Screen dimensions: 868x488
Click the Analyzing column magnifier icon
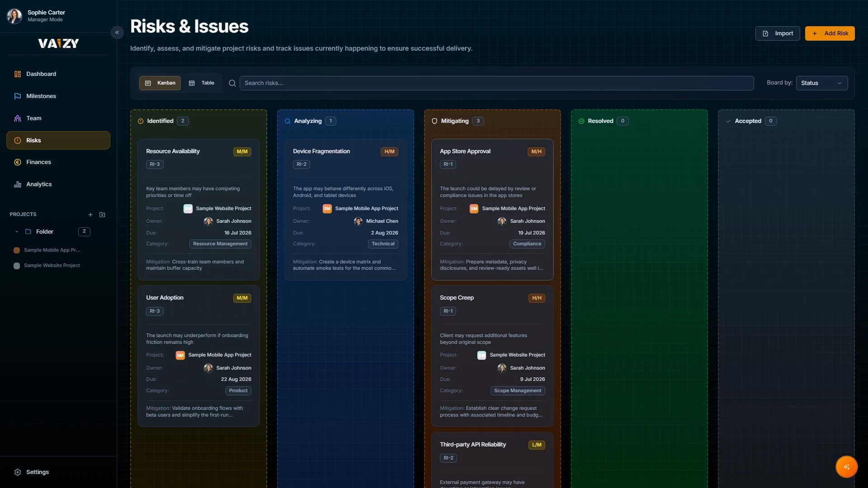click(288, 121)
